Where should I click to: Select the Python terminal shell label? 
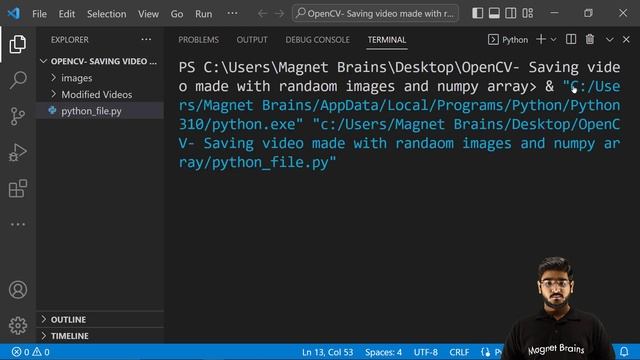[x=508, y=40]
